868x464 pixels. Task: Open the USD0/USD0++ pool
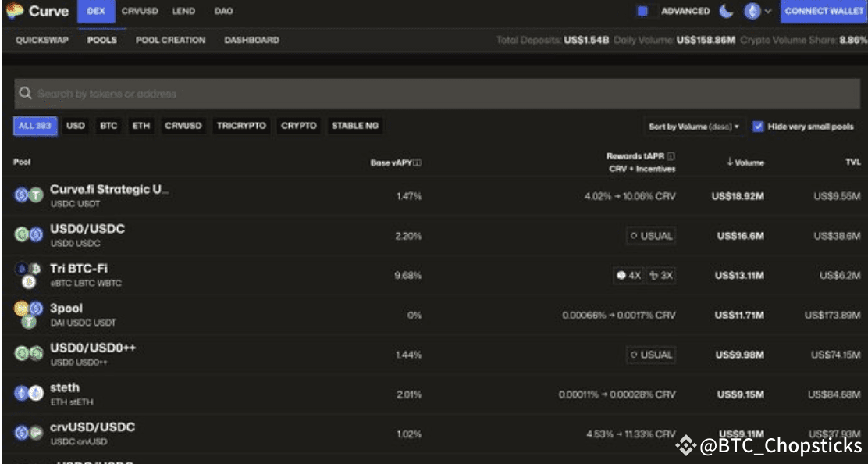tap(93, 348)
